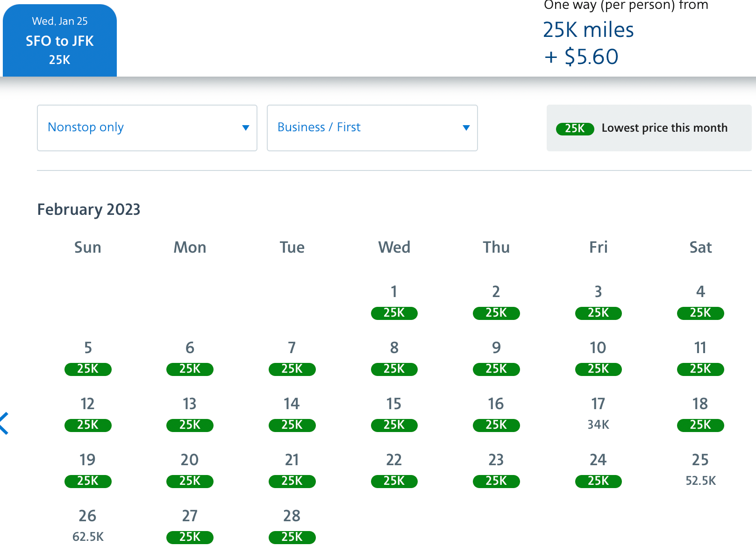
Task: Click the green 25K legend badge
Action: pyautogui.click(x=575, y=129)
